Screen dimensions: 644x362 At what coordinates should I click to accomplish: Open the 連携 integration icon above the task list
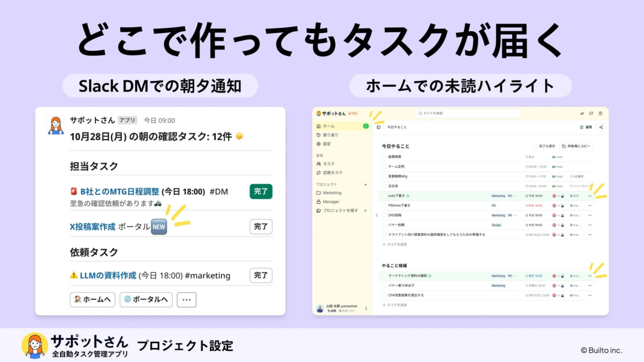582,127
